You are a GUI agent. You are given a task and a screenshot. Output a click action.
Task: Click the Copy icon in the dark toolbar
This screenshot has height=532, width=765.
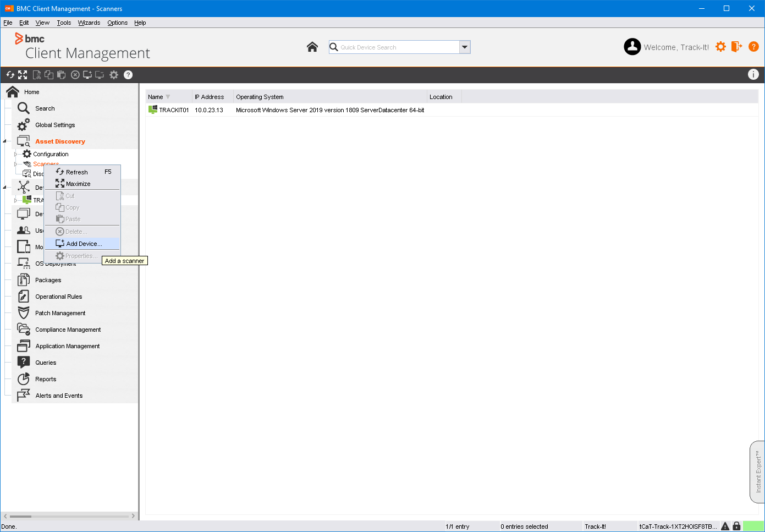[49, 75]
